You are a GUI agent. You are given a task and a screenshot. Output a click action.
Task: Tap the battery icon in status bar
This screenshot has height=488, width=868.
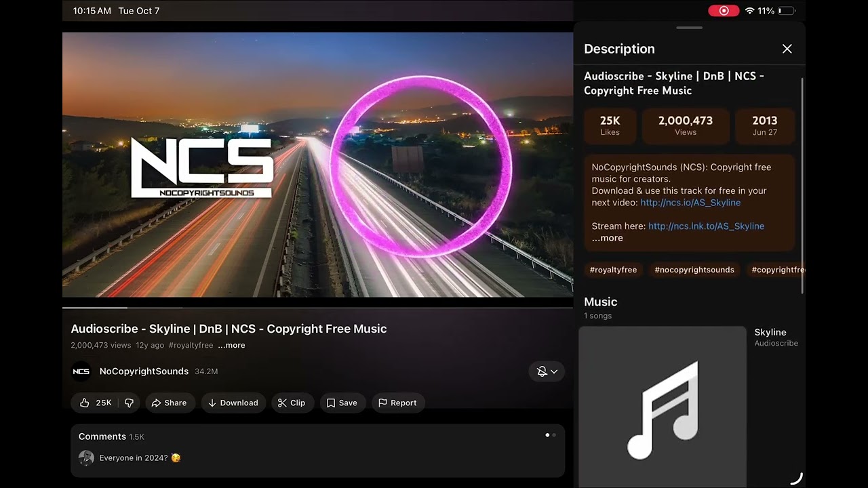(787, 11)
